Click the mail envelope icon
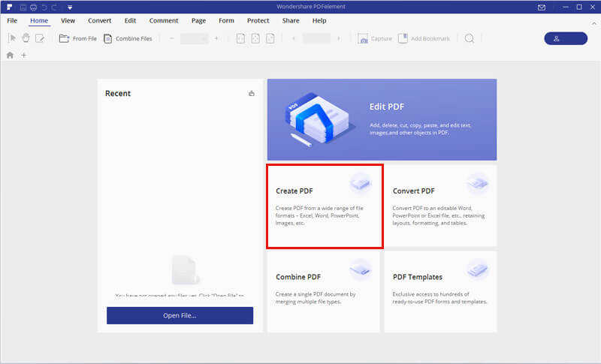This screenshot has width=601, height=364. click(x=542, y=8)
